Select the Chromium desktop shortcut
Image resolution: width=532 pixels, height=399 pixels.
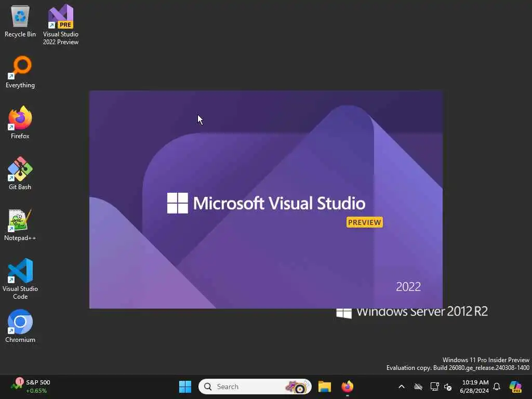tap(20, 326)
